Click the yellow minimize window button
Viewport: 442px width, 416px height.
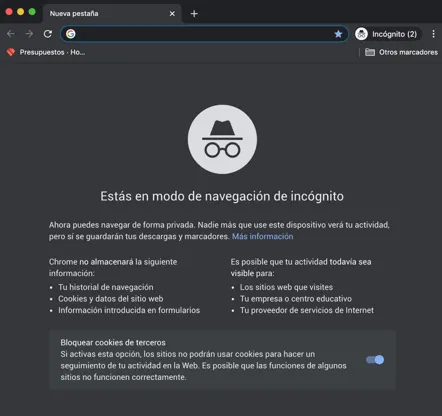(20, 12)
